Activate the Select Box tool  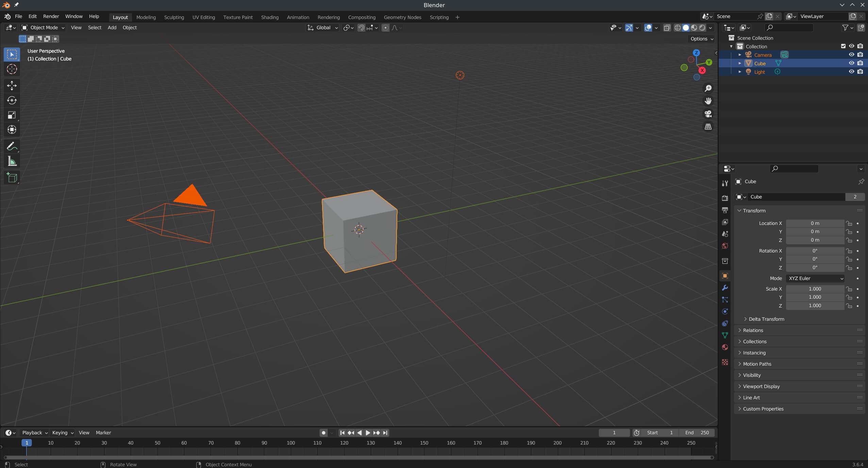pos(12,54)
